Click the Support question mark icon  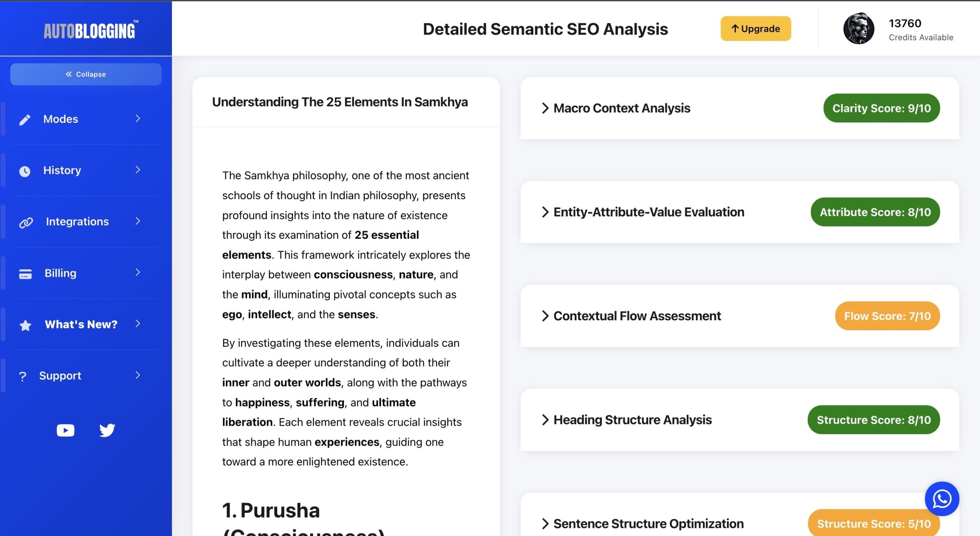point(23,377)
